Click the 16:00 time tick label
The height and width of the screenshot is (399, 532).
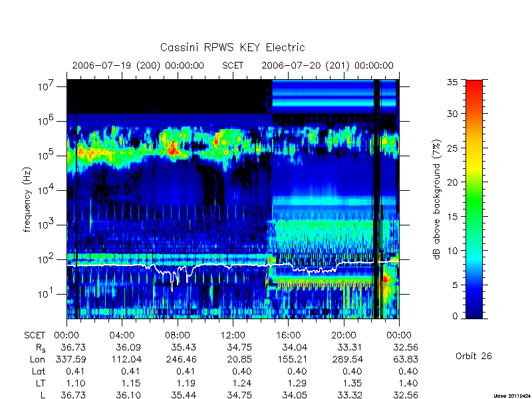click(x=288, y=336)
